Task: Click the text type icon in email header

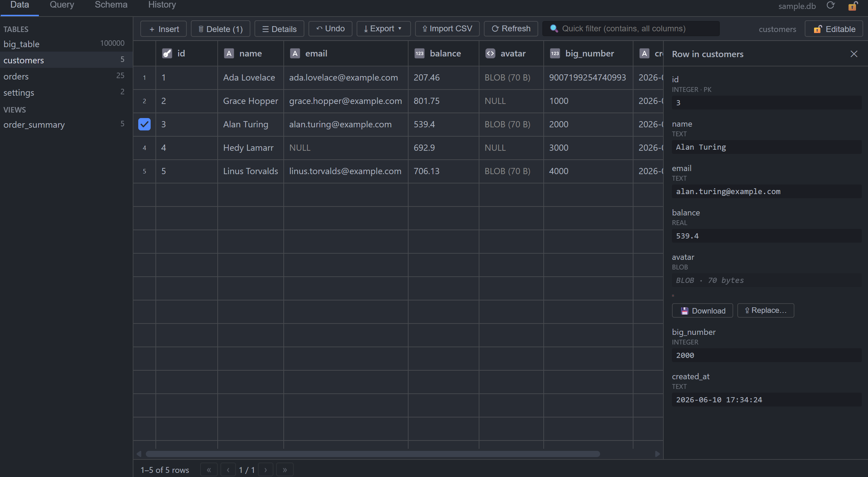Action: pyautogui.click(x=295, y=53)
